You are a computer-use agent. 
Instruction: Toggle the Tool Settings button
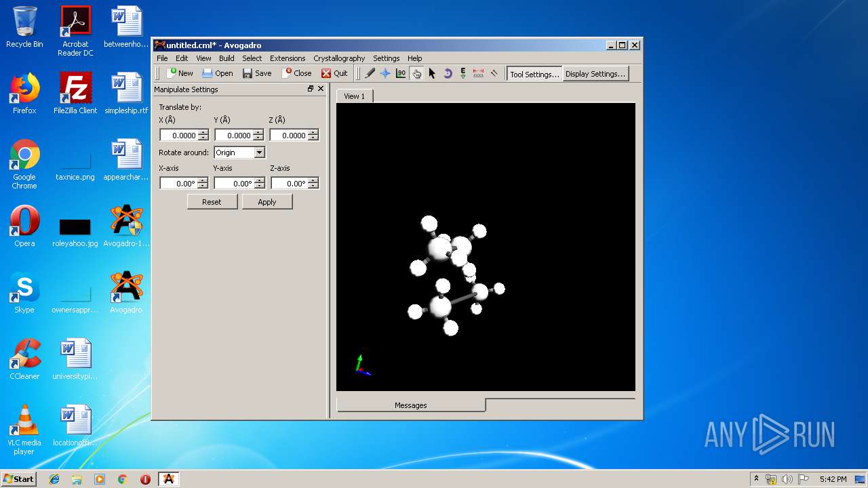(534, 74)
